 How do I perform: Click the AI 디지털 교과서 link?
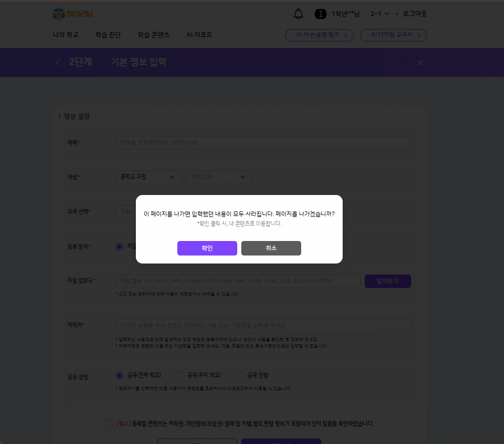tap(393, 35)
